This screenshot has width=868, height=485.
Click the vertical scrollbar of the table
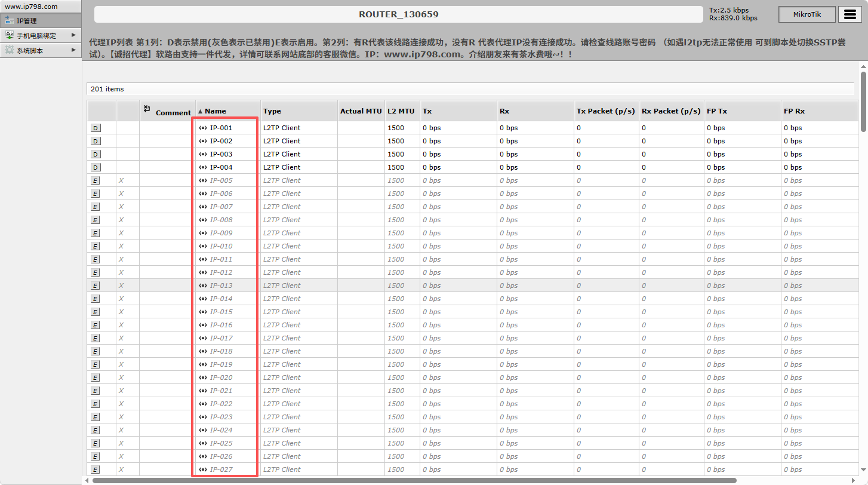(863, 102)
